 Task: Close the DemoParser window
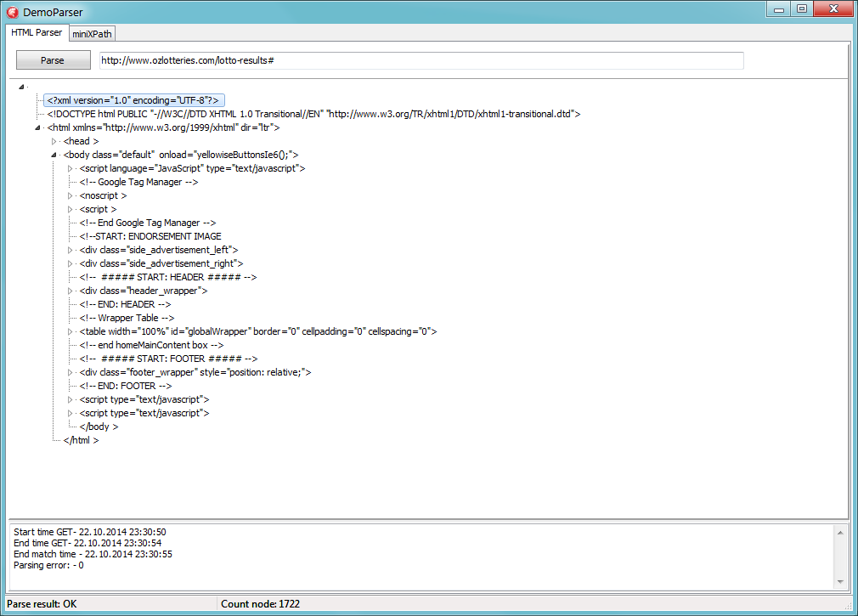tap(833, 8)
